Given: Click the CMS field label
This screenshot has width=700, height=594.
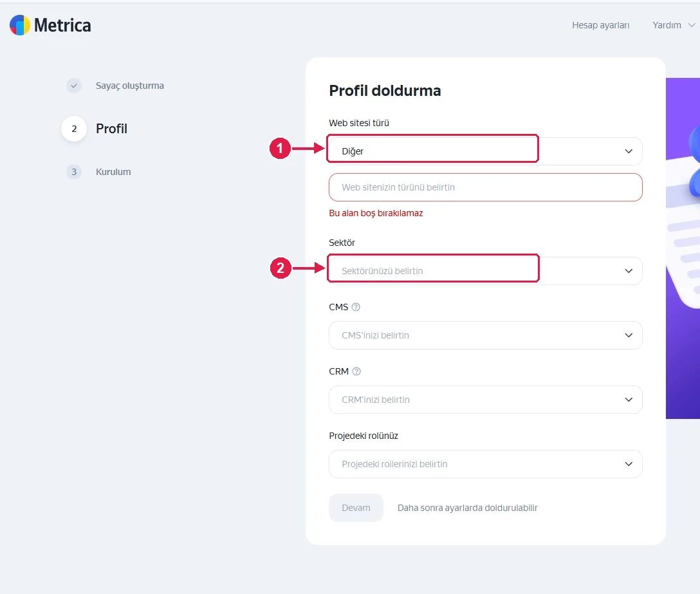Looking at the screenshot, I should (338, 307).
